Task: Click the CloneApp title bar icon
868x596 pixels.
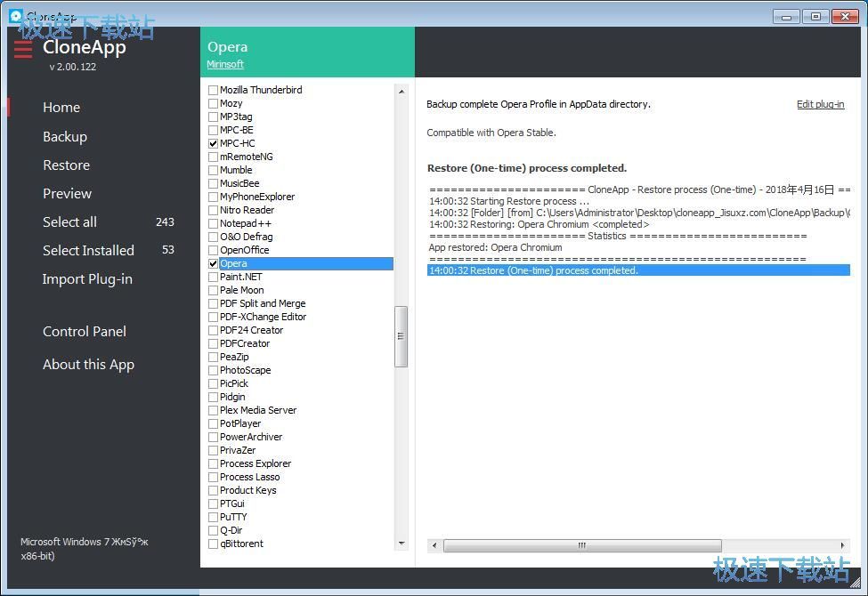Action: tap(15, 15)
